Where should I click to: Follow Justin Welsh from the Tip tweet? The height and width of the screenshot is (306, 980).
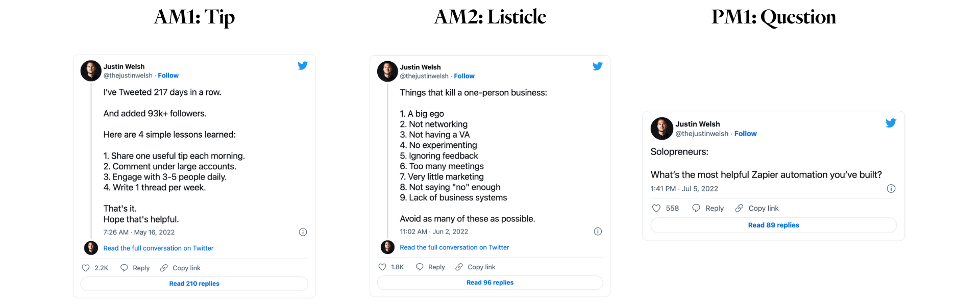(x=168, y=75)
